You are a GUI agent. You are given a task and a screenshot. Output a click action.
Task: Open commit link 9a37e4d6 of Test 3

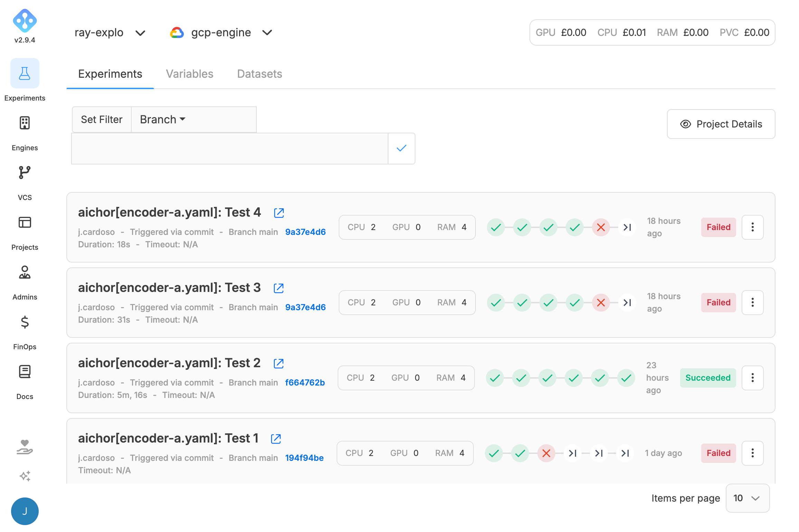(x=305, y=307)
